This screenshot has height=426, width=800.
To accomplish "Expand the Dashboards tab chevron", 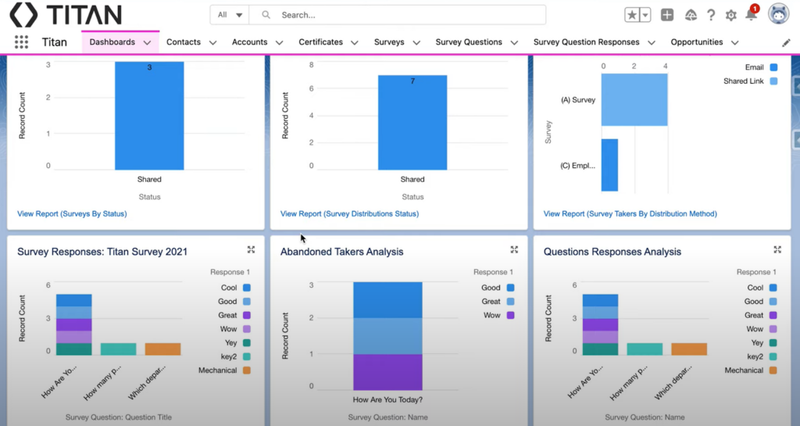I will point(147,42).
